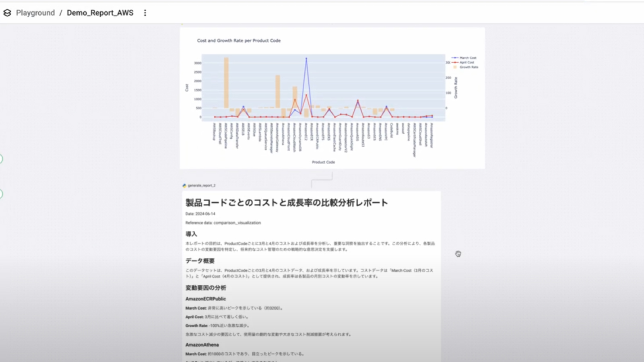Screen dimensions: 644x362
Task: Click the Demo_Report_AWS project title
Action: [x=100, y=13]
